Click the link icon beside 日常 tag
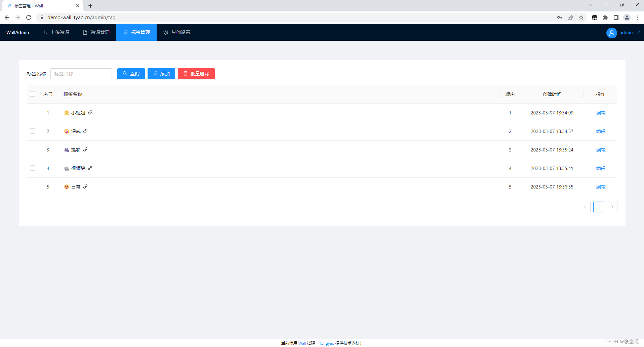Image resolution: width=644 pixels, height=347 pixels. (85, 186)
